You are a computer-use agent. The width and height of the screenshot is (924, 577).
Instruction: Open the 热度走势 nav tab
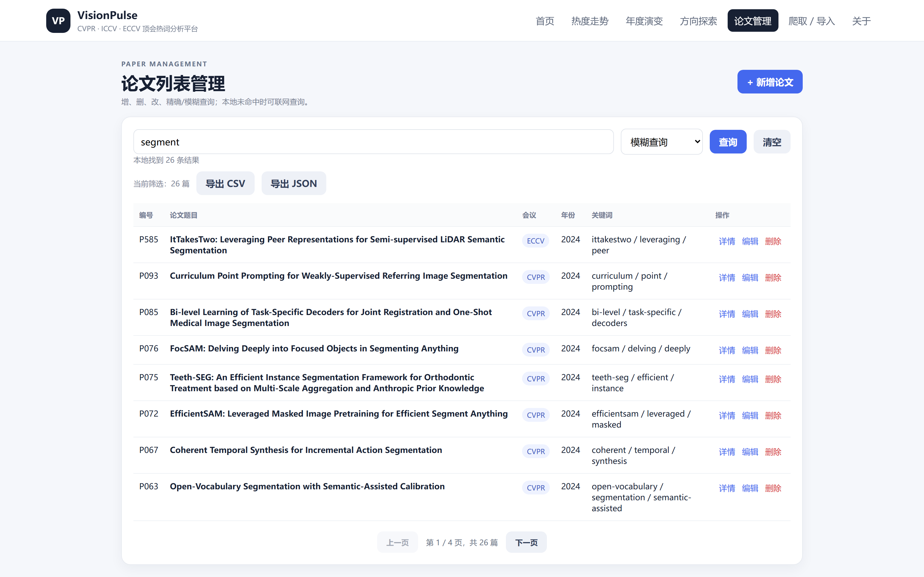590,21
